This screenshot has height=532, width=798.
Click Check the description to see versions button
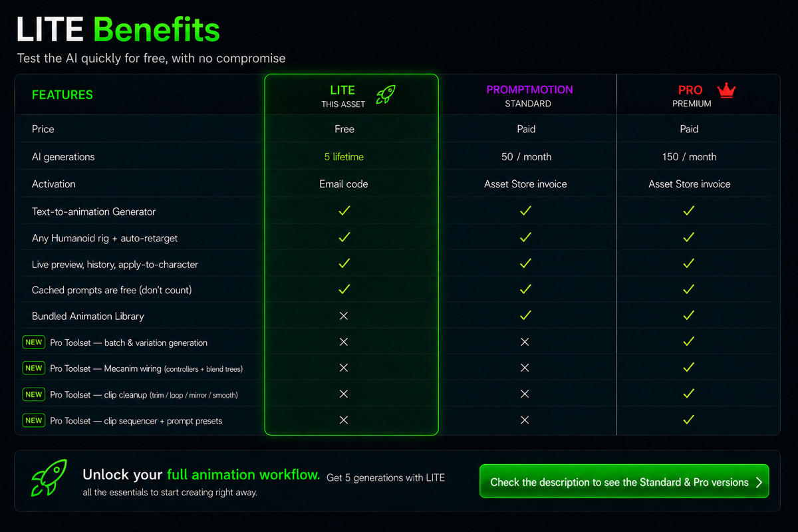[624, 481]
